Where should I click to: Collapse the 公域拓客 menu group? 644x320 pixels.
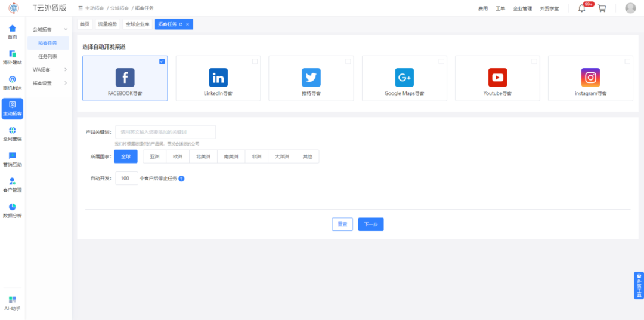coord(48,29)
